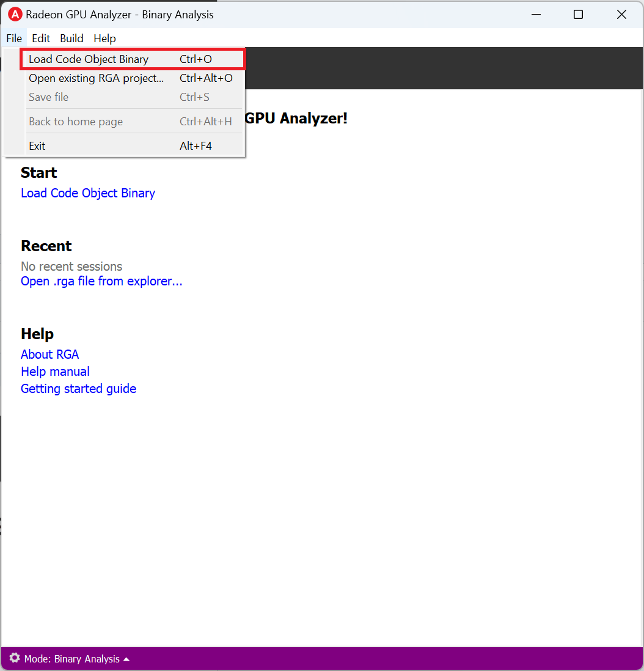Click the gear icon in the status bar

pos(15,658)
